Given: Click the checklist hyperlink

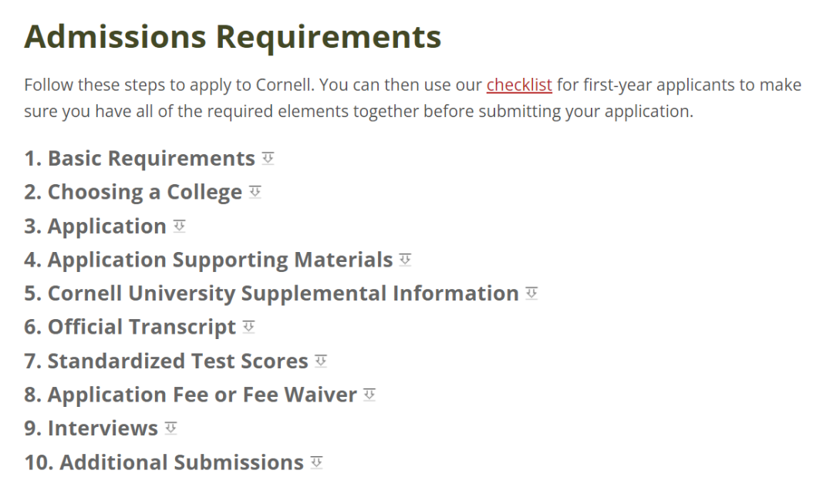Looking at the screenshot, I should tap(519, 85).
